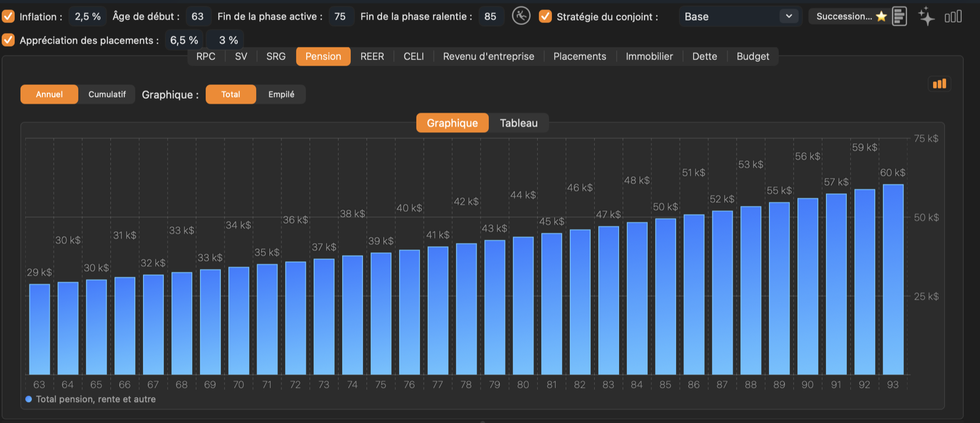
Task: Click the "50 k$" axis label
Action: coord(926,217)
